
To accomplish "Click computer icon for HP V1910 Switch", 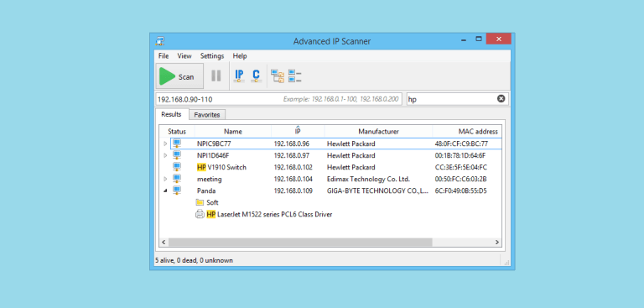I will point(177,167).
